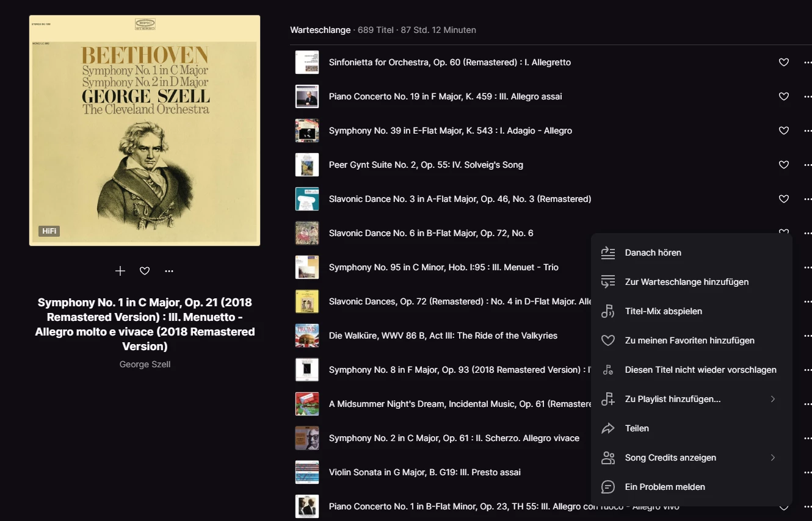Click the Symphony No. 1 in C Major now-playing title
The width and height of the screenshot is (812, 521).
(x=145, y=324)
